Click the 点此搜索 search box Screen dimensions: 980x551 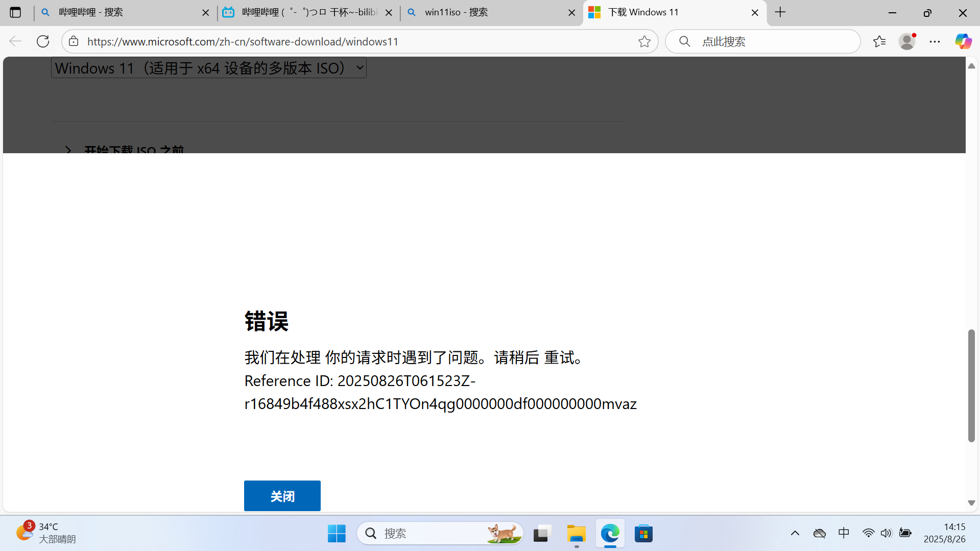[x=763, y=41]
